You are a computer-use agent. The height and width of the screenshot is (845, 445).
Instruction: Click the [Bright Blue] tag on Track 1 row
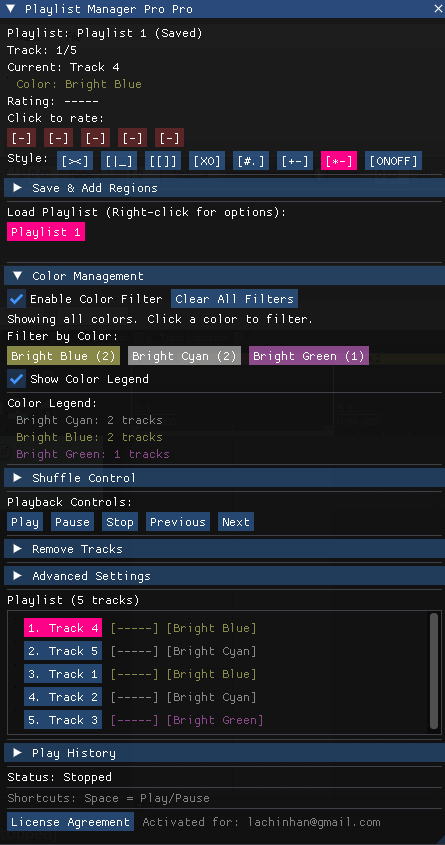211,674
